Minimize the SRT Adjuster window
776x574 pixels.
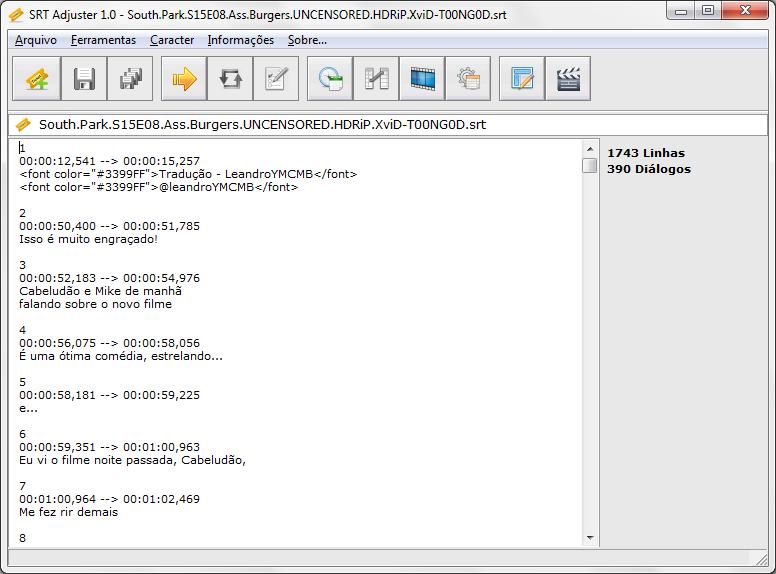681,11
